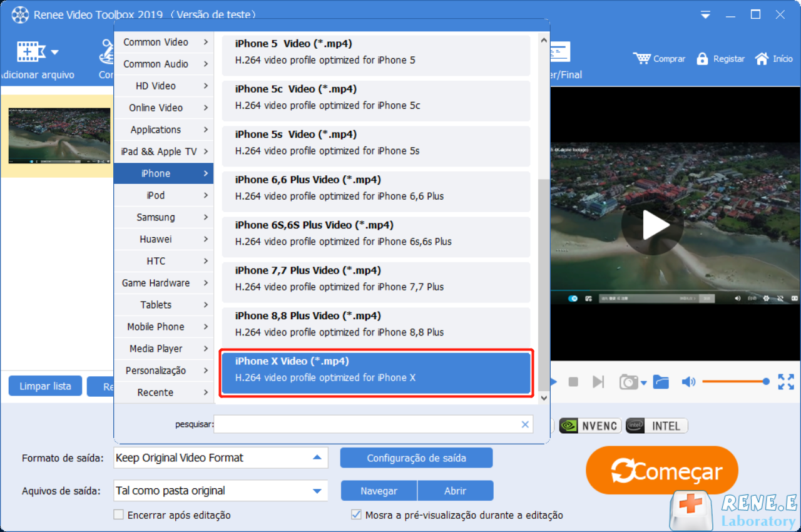Expand the HD Video category
The image size is (801, 532).
[163, 86]
